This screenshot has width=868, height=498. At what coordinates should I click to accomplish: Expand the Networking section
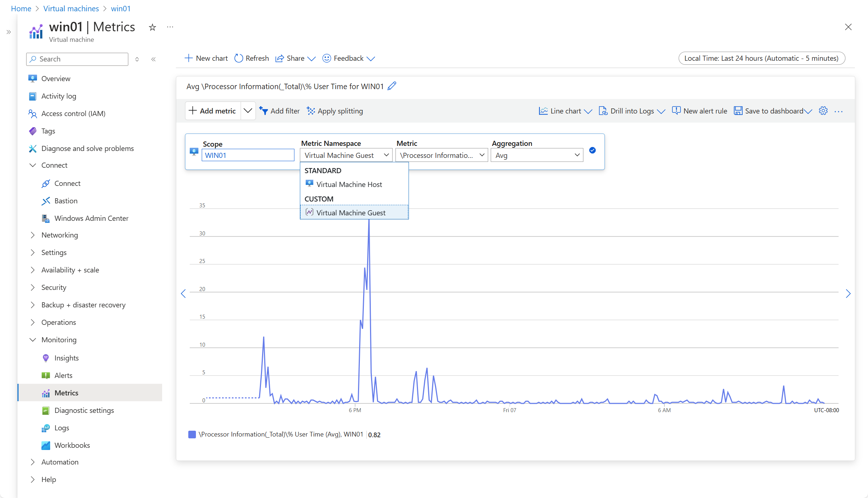pyautogui.click(x=33, y=235)
